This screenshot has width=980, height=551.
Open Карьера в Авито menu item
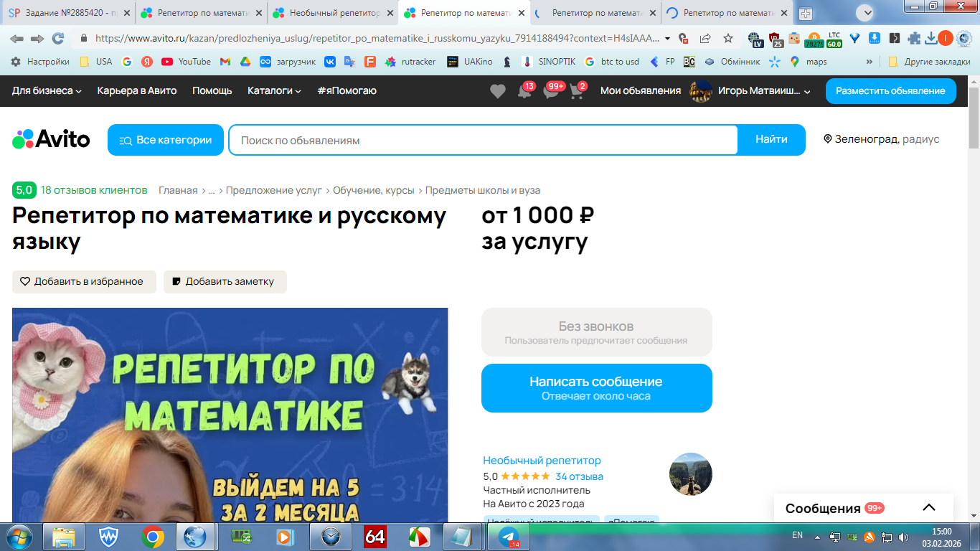(x=137, y=90)
